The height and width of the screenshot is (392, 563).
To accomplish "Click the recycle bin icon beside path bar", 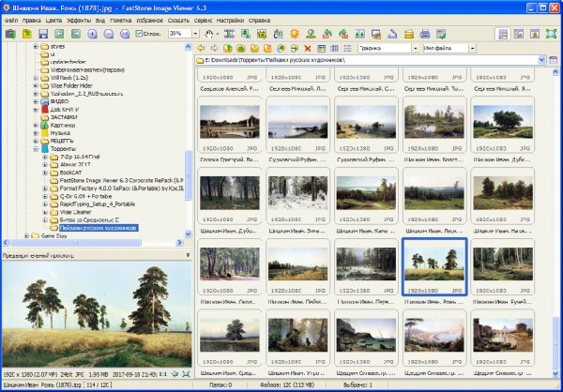I will point(554,60).
